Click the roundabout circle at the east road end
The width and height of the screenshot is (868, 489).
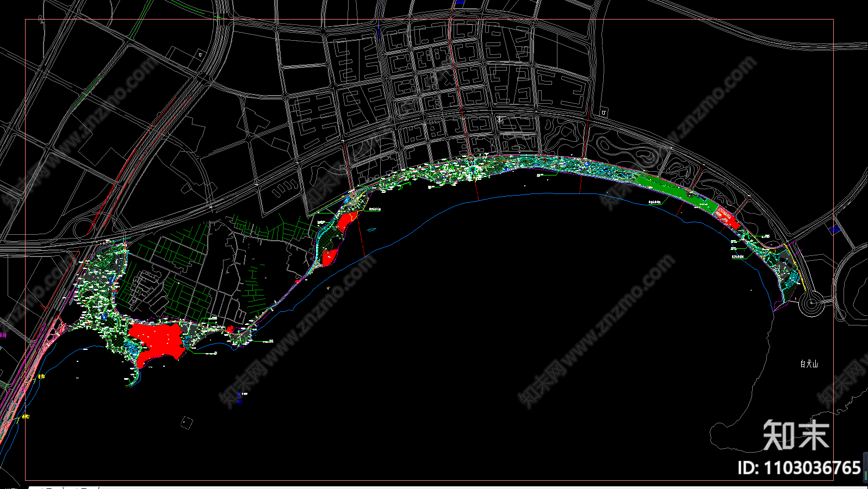click(x=810, y=305)
